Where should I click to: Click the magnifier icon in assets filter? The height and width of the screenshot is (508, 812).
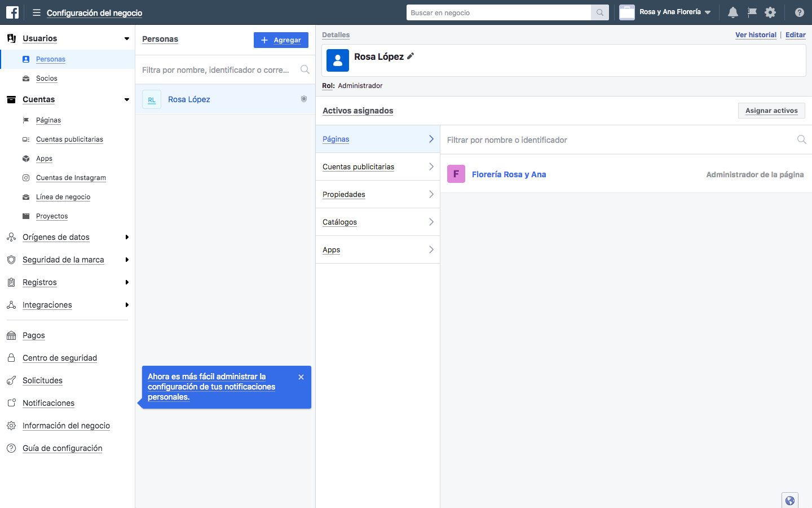click(x=801, y=139)
